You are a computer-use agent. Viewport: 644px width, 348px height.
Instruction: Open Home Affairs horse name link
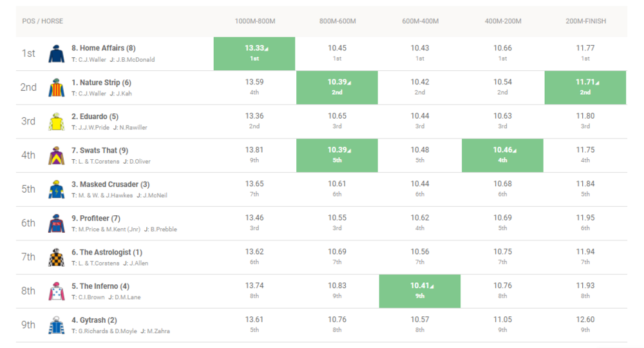coord(103,48)
